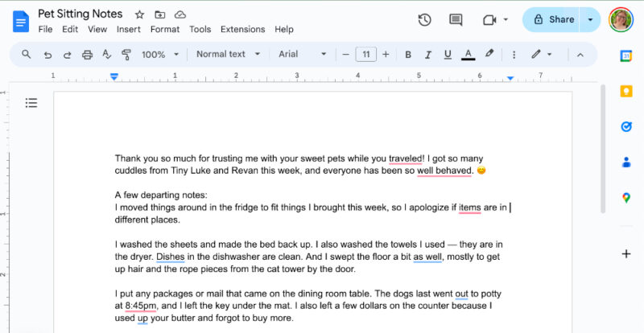Click the smiley emoji in the text

tap(481, 170)
